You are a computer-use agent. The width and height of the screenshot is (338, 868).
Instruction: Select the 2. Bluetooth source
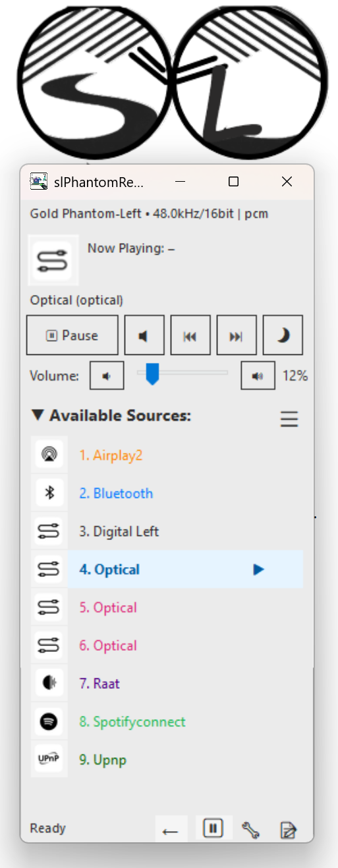coord(167,493)
